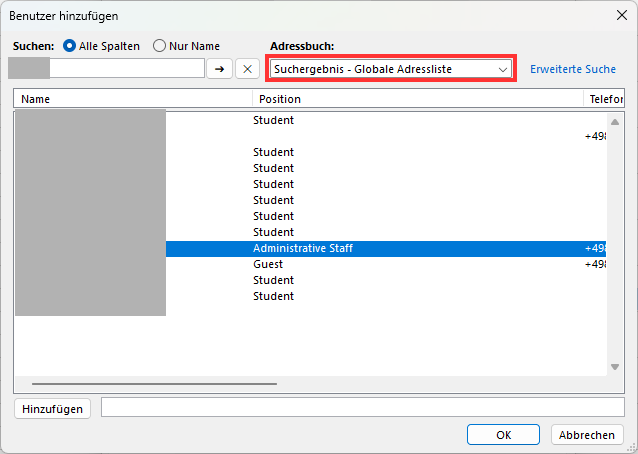The width and height of the screenshot is (638, 454).
Task: Open the Erweiterte Suche link
Action: coord(573,69)
